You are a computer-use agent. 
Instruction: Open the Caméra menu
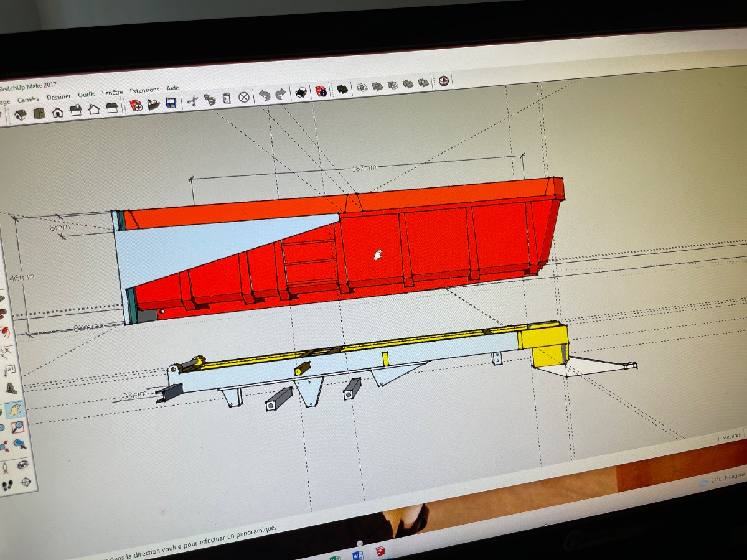tap(28, 99)
